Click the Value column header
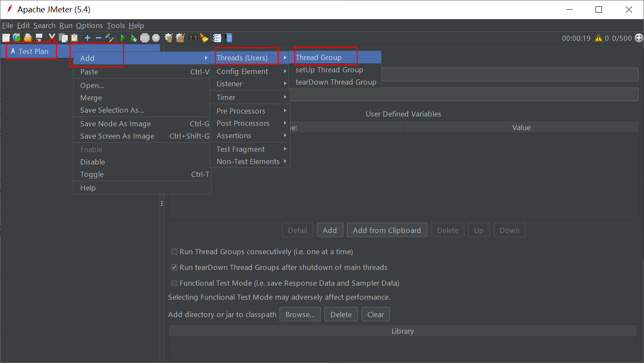 tap(521, 128)
